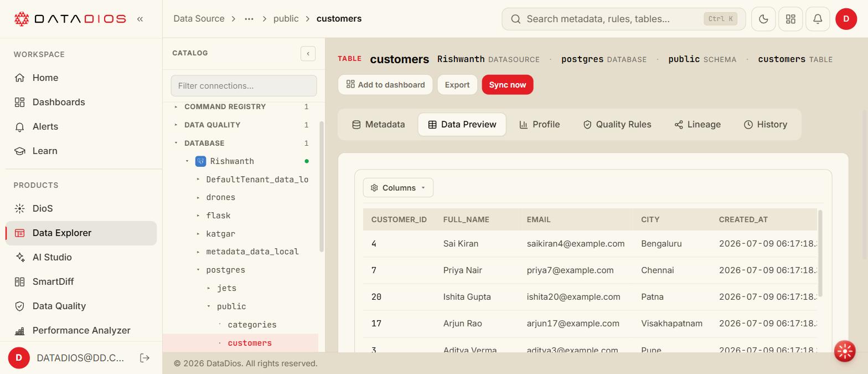
Task: Switch to Quality Rules tab
Action: pos(617,125)
